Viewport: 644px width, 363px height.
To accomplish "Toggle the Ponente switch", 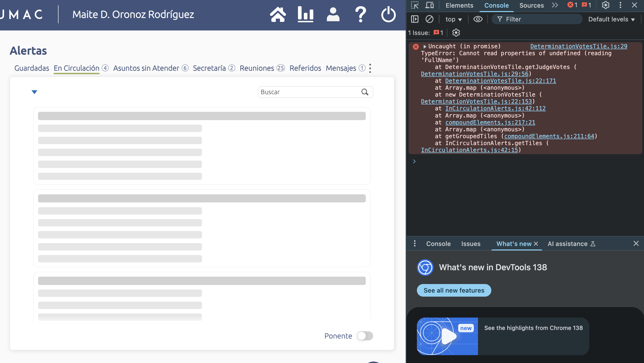I will [365, 336].
